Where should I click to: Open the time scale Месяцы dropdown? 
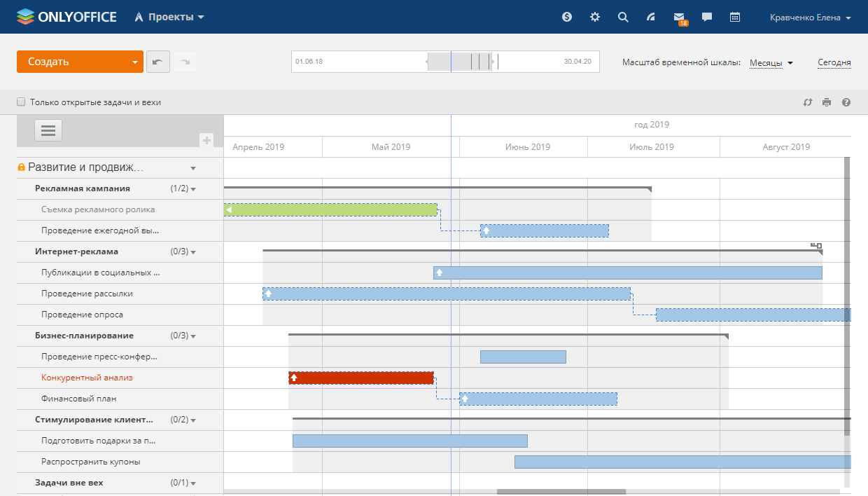tap(771, 62)
